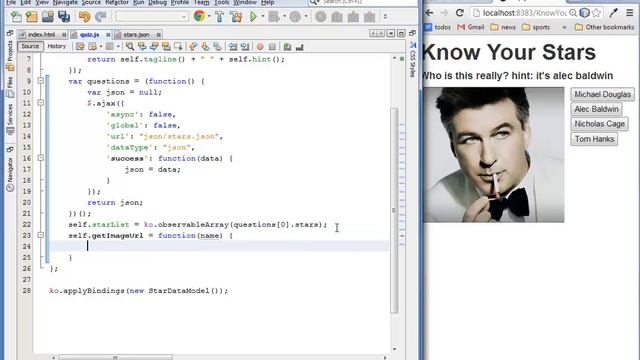Select the Source view button

pos(30,47)
